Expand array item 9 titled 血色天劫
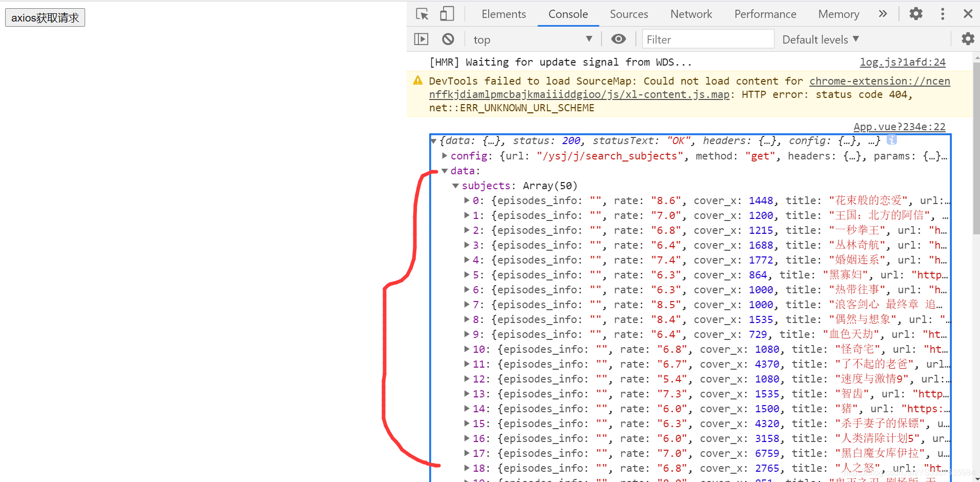Screen dimensions: 980x482 click(x=467, y=334)
